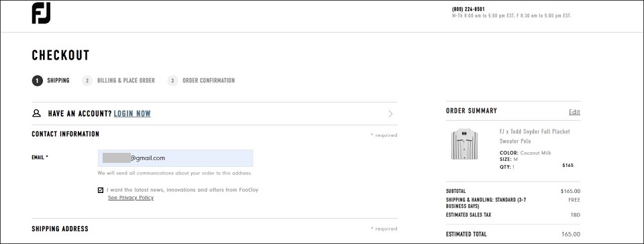The width and height of the screenshot is (644, 244).
Task: Click the QTY: 1 text
Action: point(507,168)
